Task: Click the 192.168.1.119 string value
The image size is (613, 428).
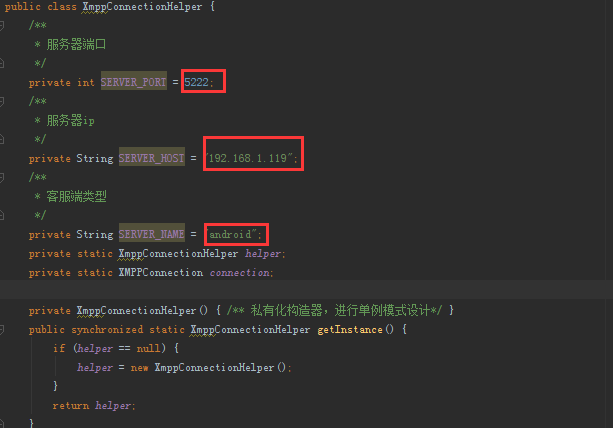Action: 248,158
